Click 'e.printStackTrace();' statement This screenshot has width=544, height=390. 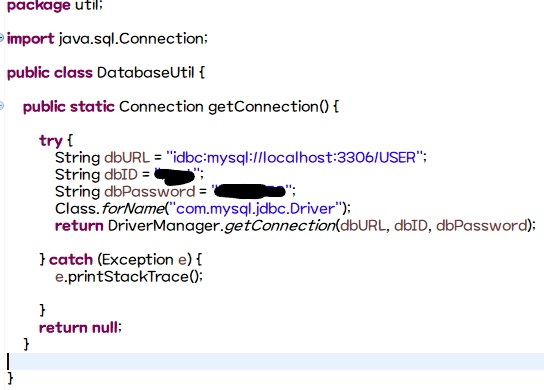(x=129, y=277)
